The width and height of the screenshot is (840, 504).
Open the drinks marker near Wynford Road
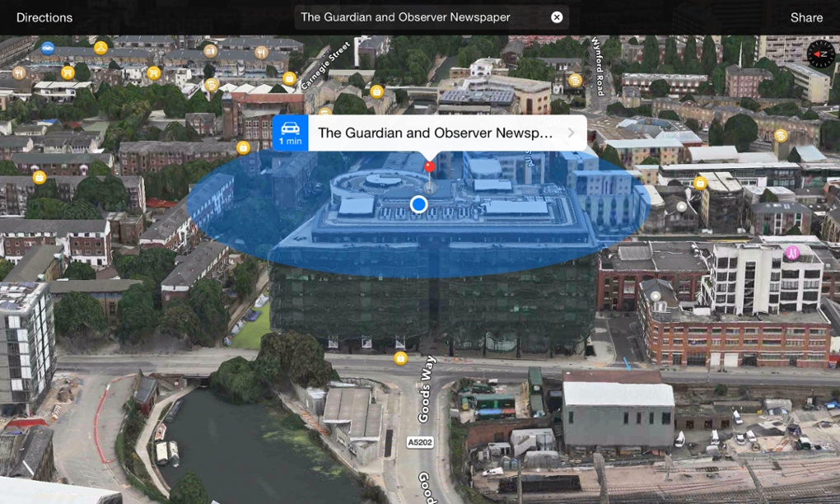[x=575, y=81]
